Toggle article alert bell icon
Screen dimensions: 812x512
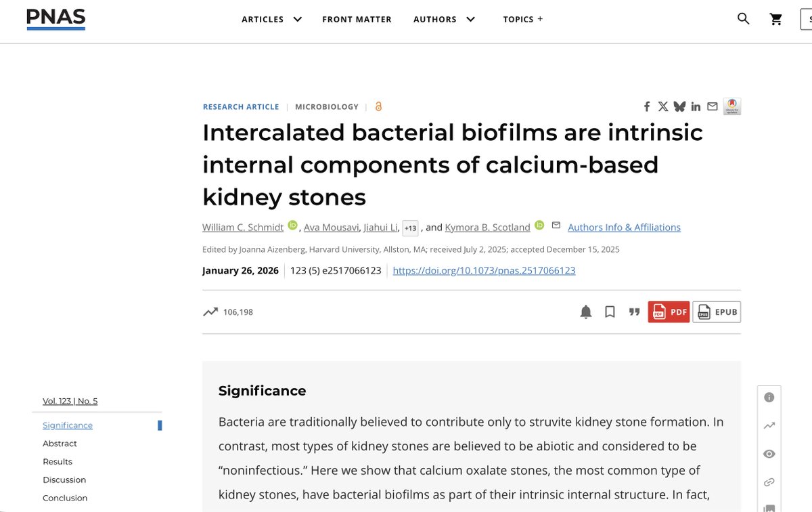pos(586,312)
